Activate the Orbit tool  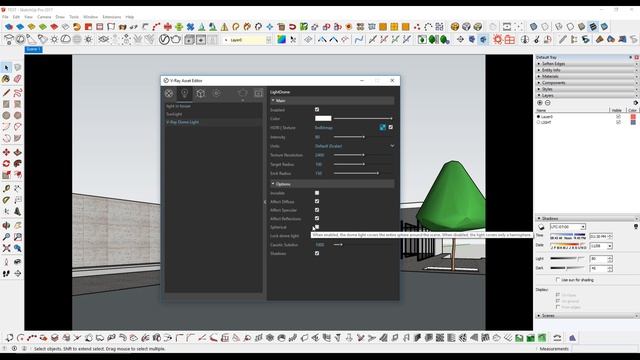(x=6, y=225)
